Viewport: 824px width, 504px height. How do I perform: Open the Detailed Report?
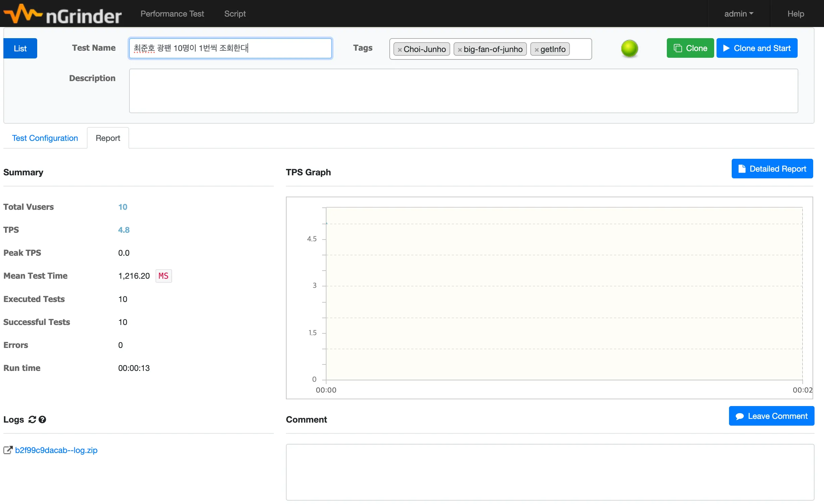(x=772, y=169)
